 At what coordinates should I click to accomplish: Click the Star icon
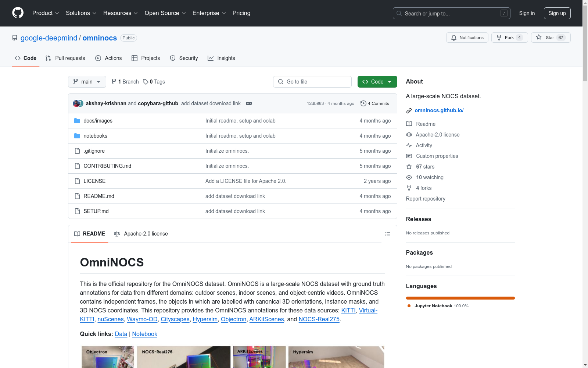[539, 37]
